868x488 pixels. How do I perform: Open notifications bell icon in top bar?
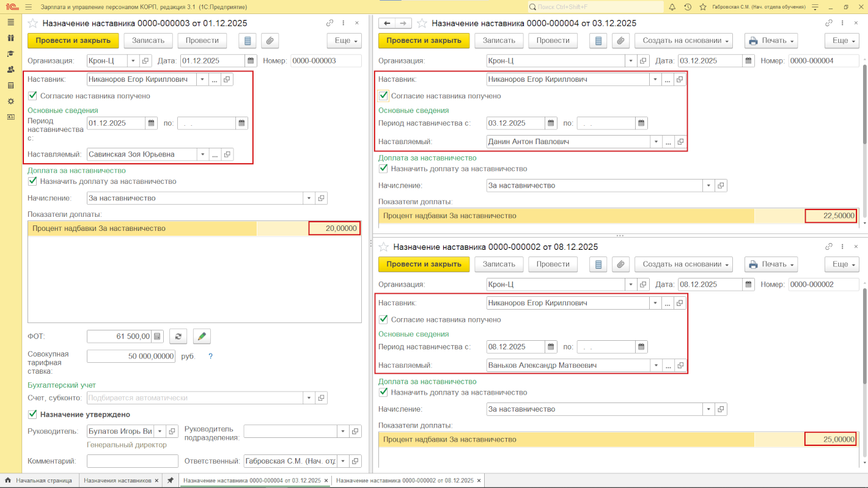pyautogui.click(x=672, y=7)
